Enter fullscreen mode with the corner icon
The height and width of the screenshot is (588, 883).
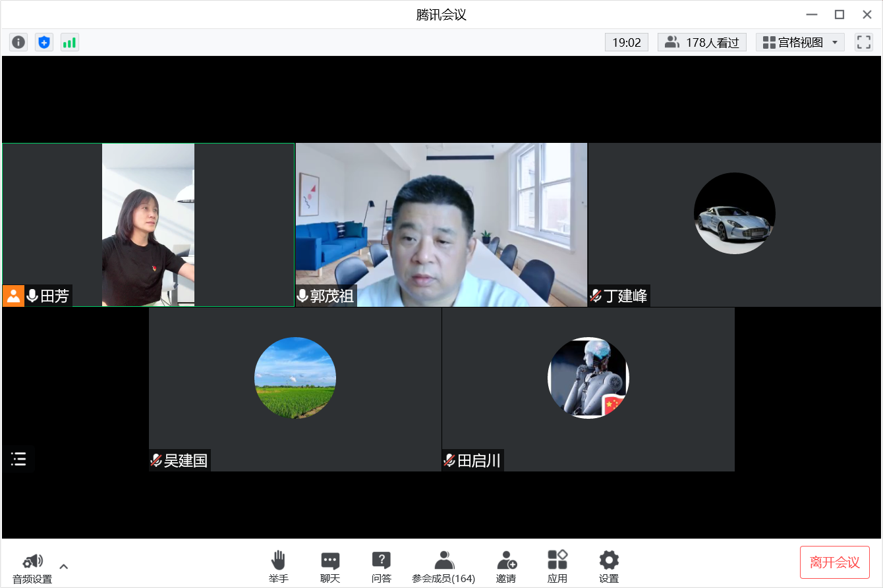863,42
